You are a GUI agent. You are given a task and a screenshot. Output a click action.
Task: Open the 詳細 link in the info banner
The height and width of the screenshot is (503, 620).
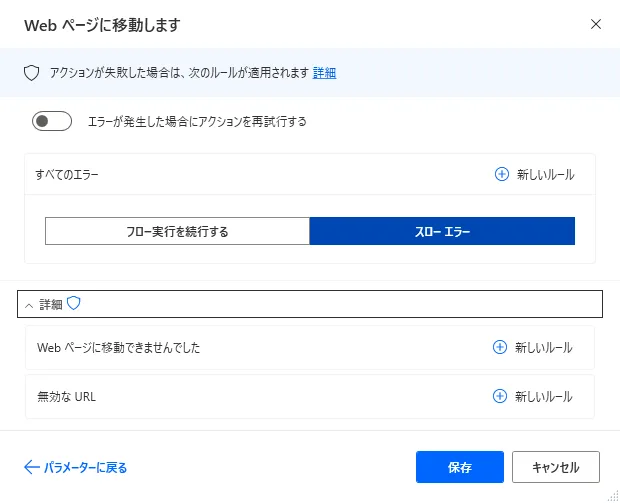tap(324, 73)
